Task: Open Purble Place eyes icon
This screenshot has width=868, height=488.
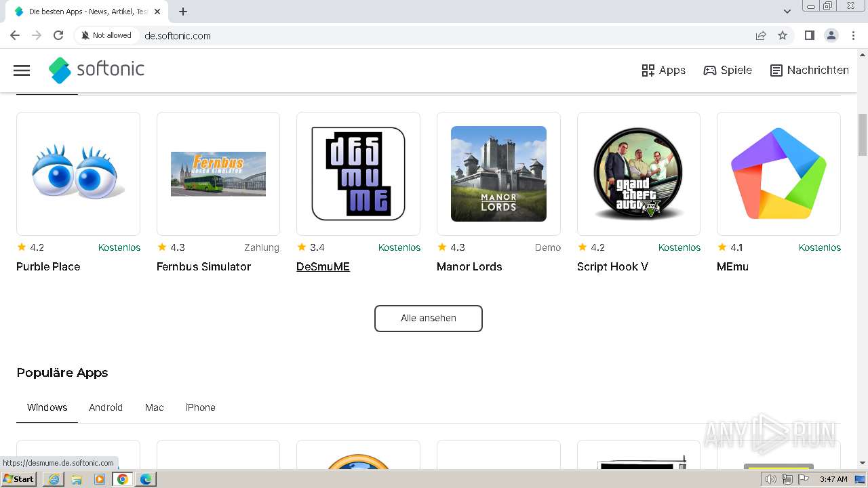Action: click(78, 174)
